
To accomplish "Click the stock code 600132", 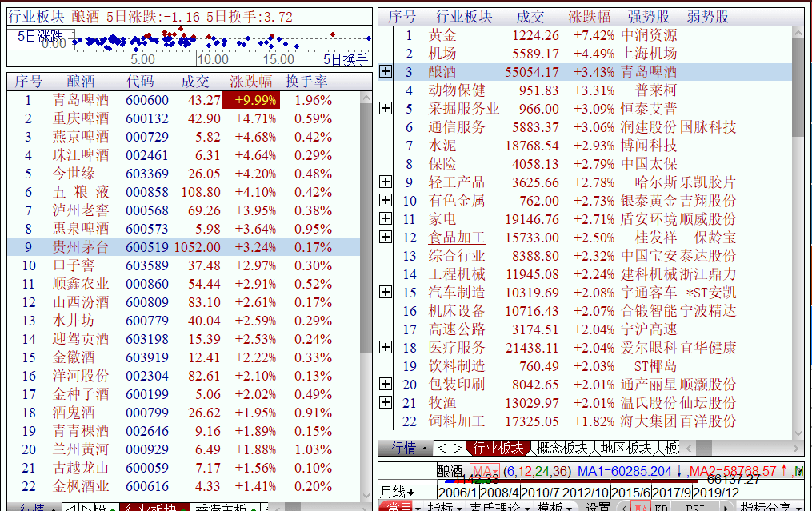I will [x=147, y=118].
